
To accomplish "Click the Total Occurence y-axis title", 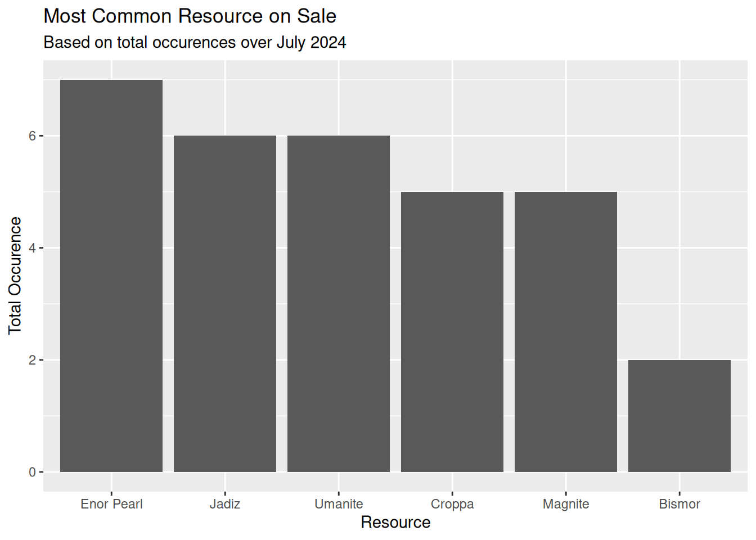I will pos(15,276).
